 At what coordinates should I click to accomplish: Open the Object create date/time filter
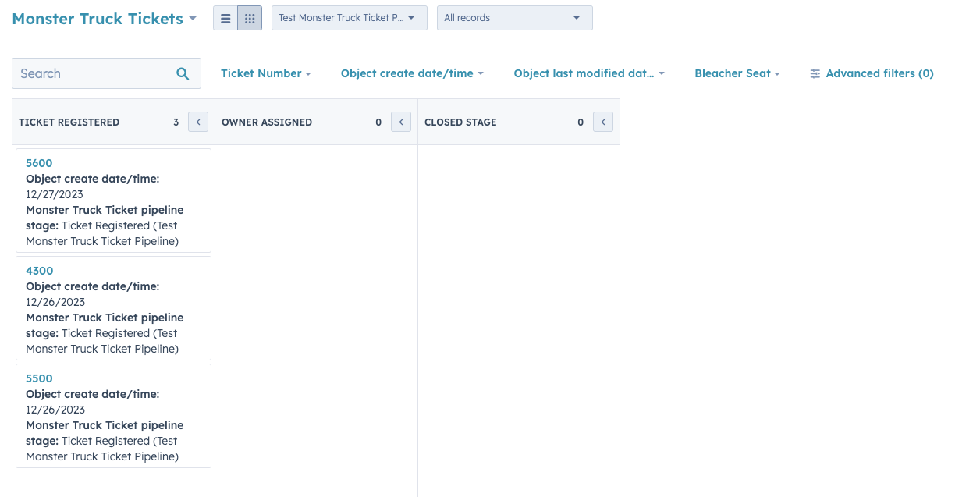pyautogui.click(x=412, y=73)
